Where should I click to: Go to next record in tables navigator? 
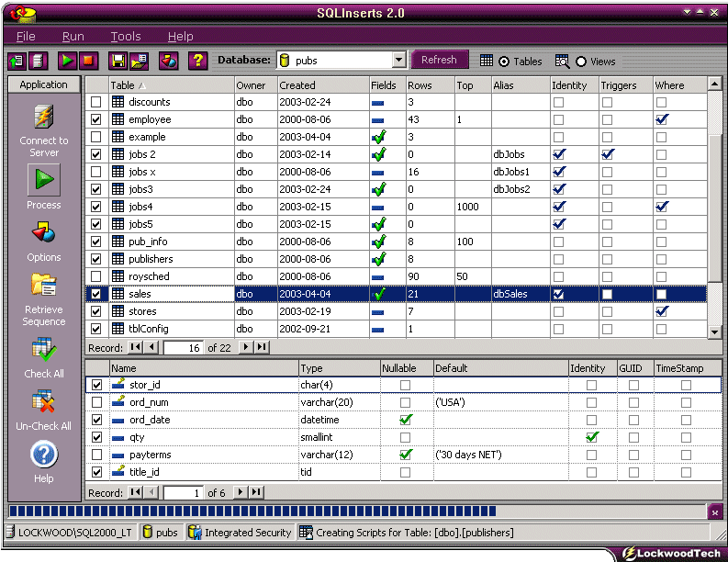point(246,347)
